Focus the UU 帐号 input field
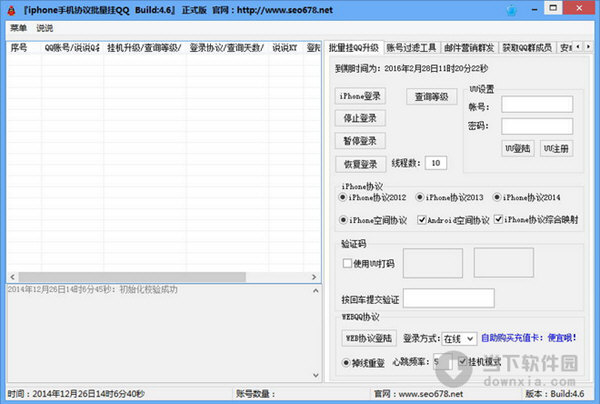Screen dimensions: 600x404 [x=537, y=104]
